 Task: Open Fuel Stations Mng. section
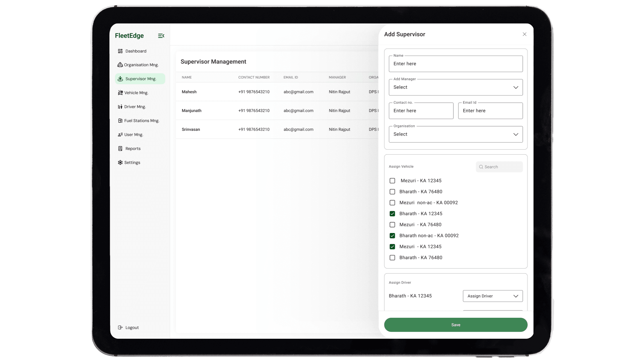120,120
